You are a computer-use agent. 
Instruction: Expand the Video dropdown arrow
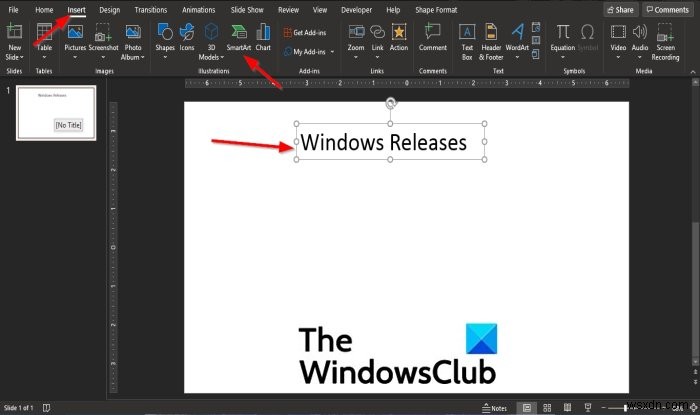pyautogui.click(x=618, y=57)
